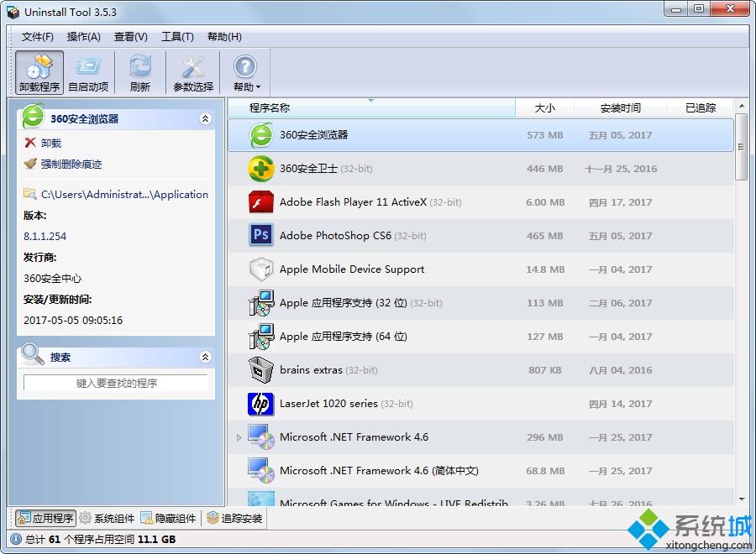The height and width of the screenshot is (554, 756).
Task: Open the 自启动项 startup items view
Action: pos(88,73)
